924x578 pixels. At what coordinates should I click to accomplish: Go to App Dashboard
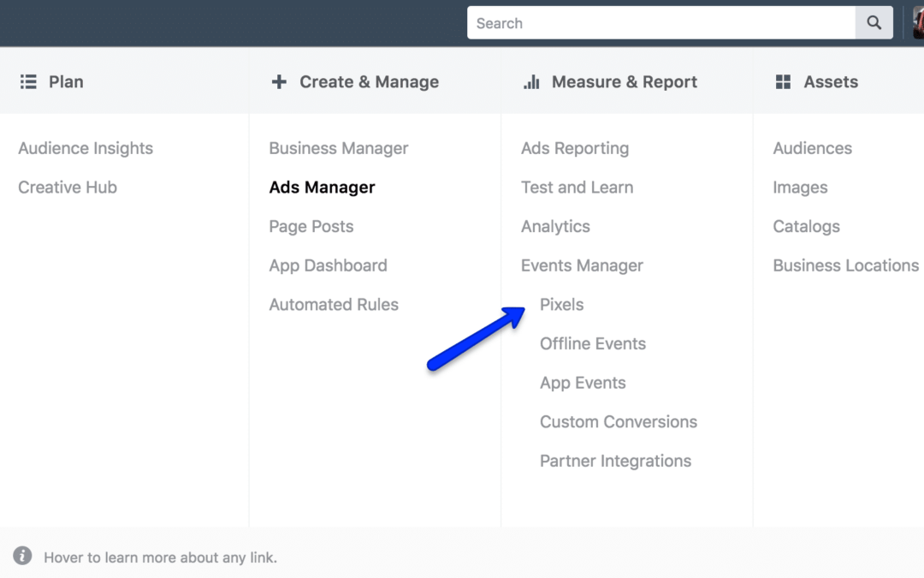[x=328, y=265]
